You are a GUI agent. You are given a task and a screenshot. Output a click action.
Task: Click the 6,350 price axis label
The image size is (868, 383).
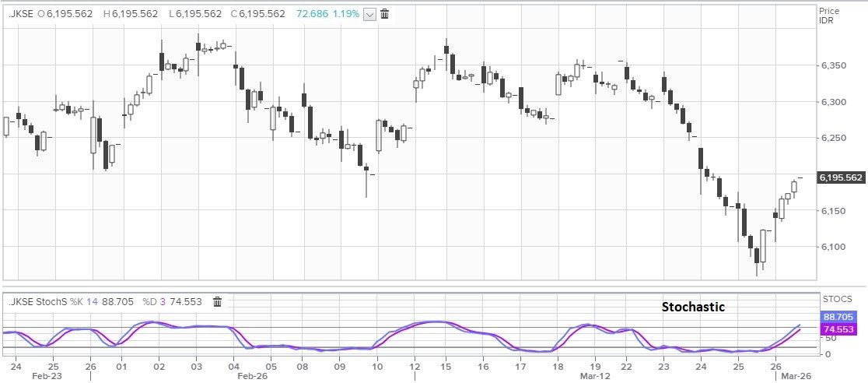tap(832, 66)
